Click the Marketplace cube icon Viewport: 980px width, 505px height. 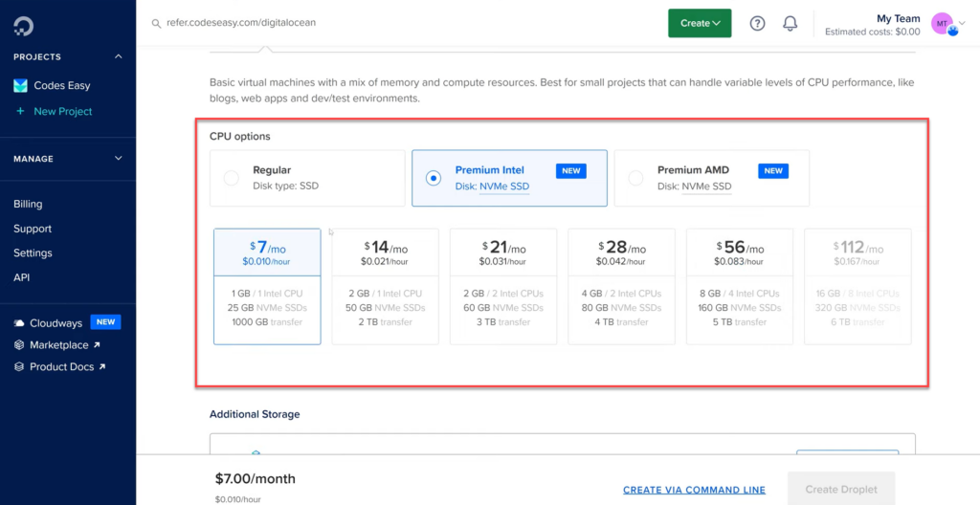19,345
